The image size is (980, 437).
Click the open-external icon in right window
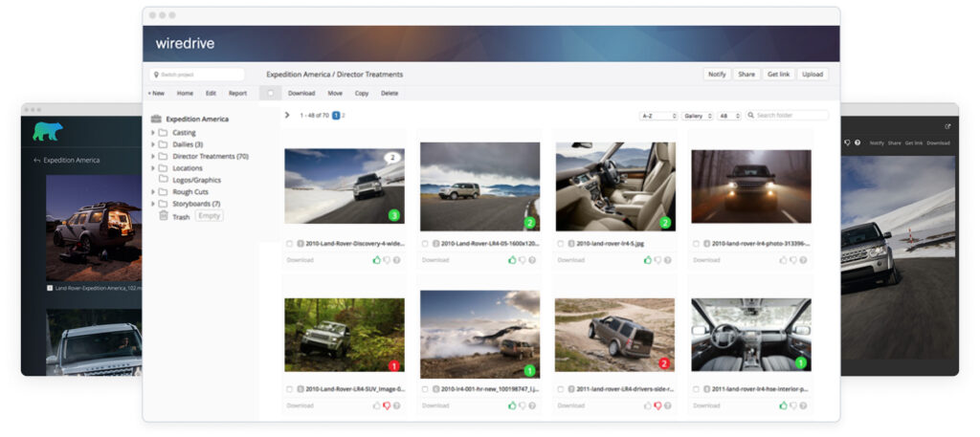tap(947, 126)
